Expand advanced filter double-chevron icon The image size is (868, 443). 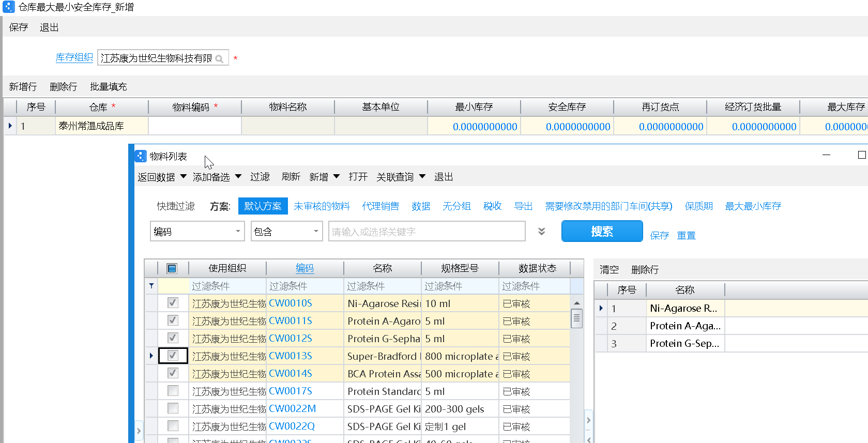point(541,232)
